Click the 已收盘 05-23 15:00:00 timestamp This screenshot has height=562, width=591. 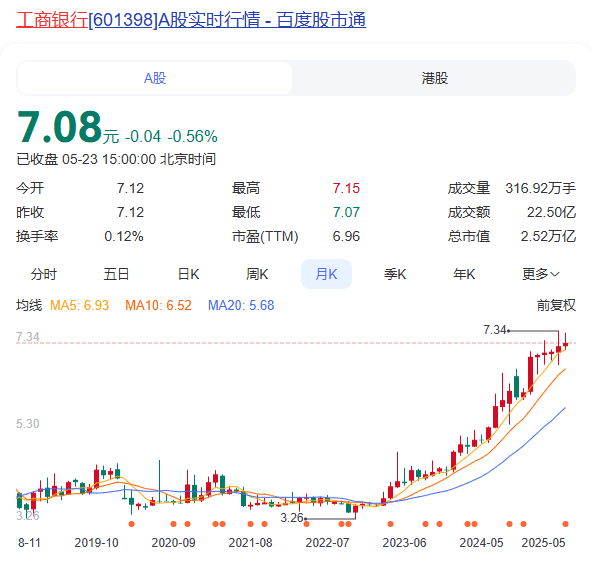[x=116, y=159]
